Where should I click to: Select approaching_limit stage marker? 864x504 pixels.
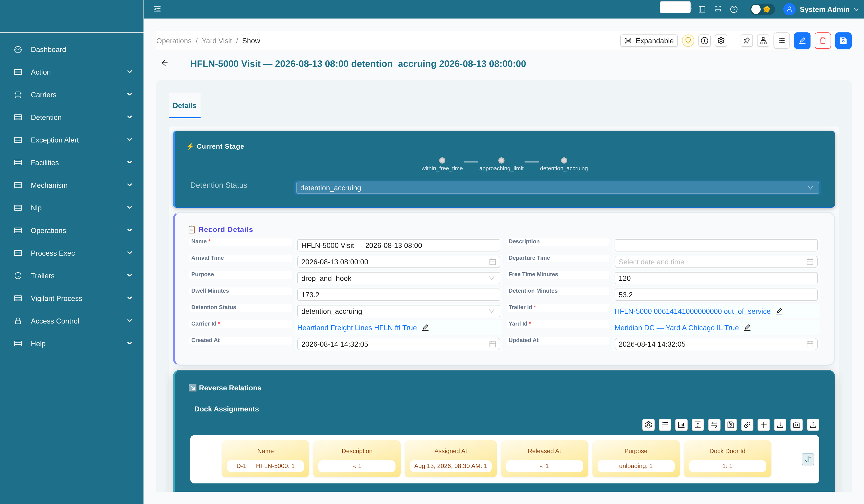tap(501, 160)
